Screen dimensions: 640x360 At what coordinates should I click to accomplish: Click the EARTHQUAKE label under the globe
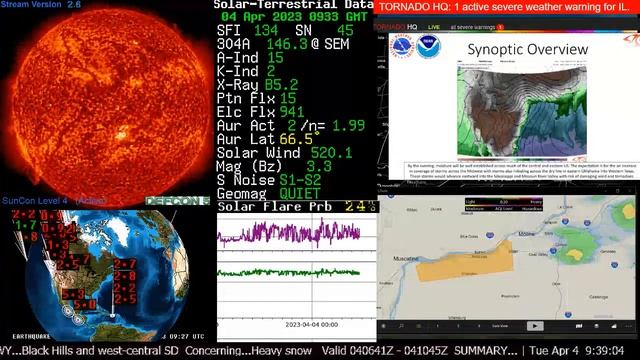(31, 336)
